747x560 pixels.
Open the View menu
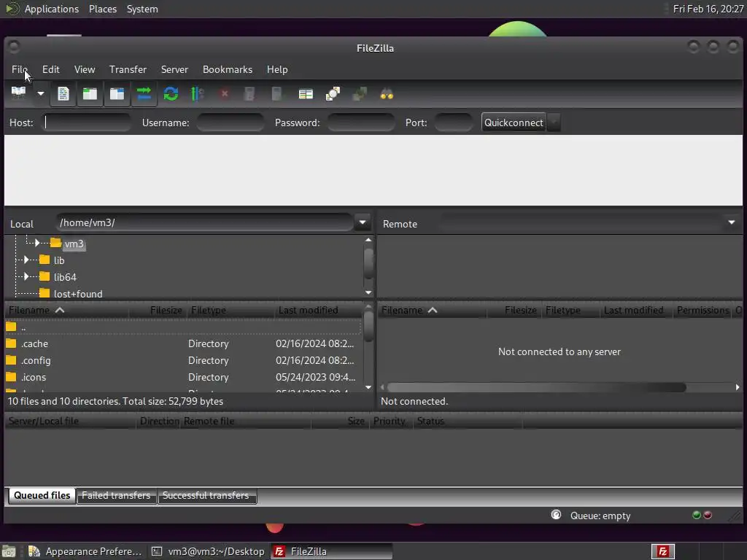[85, 69]
